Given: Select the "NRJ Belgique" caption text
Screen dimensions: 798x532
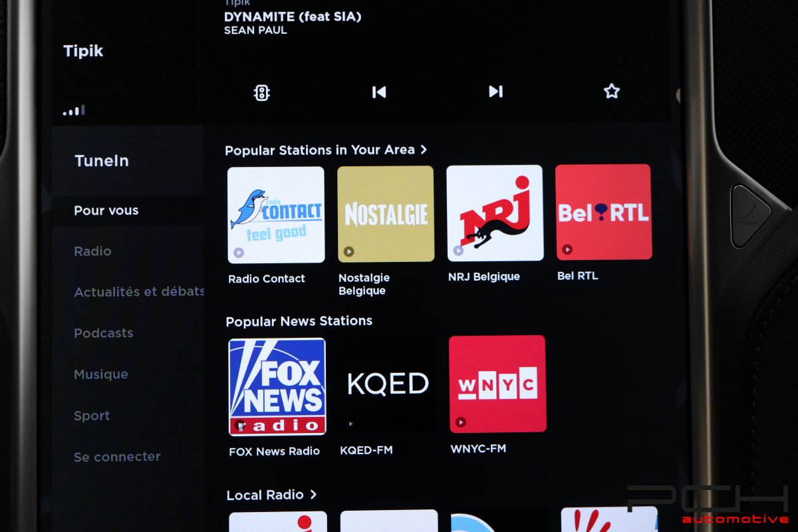Looking at the screenshot, I should click(x=484, y=277).
